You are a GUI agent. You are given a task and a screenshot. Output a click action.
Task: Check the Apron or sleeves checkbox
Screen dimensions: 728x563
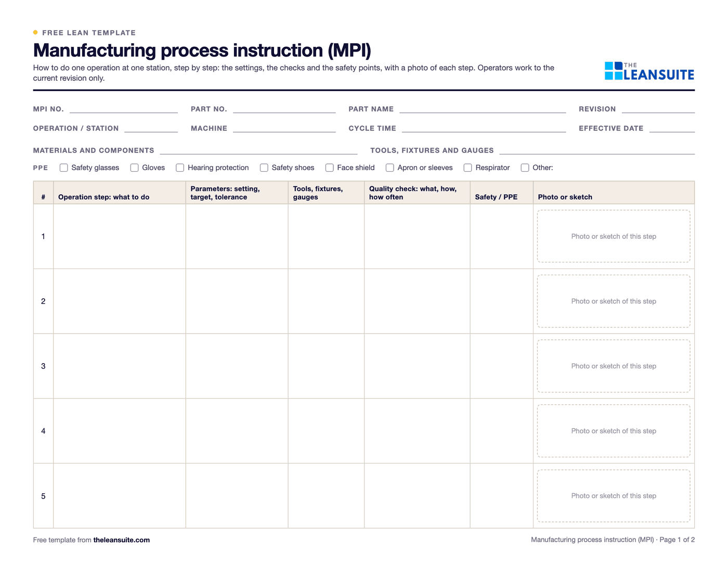[390, 168]
